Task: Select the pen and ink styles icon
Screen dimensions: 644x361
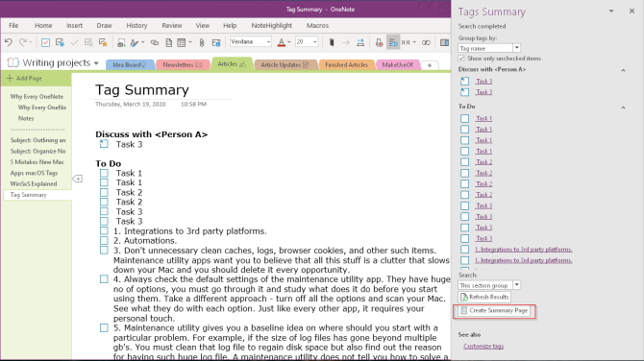Action: 134,42
